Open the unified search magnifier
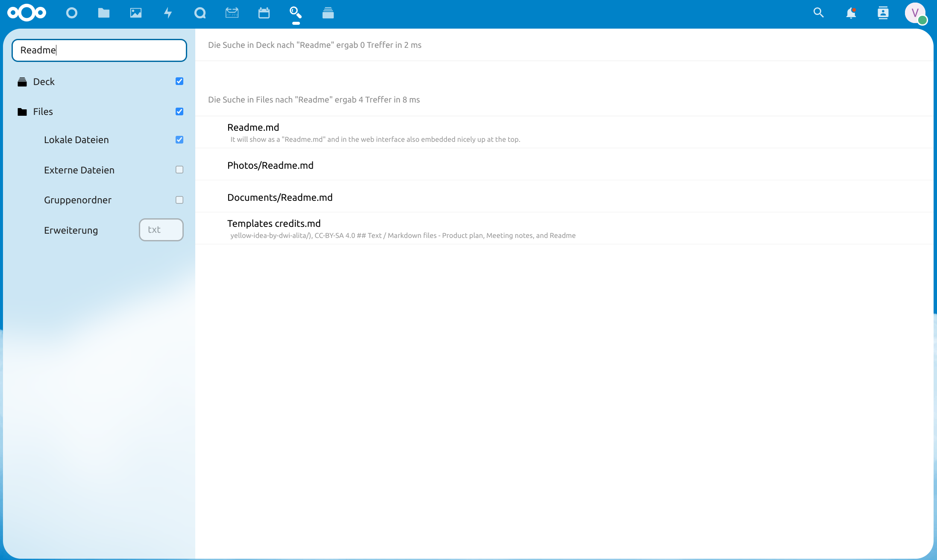The width and height of the screenshot is (937, 560). tap(819, 13)
